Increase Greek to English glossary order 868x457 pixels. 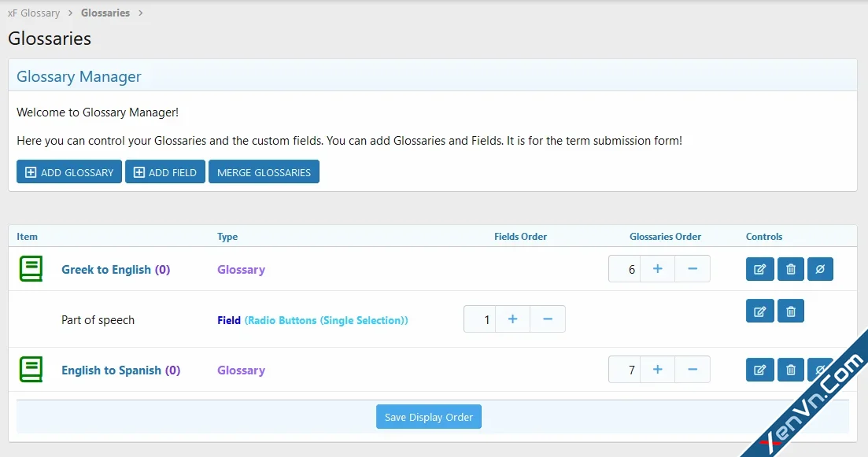tap(657, 269)
